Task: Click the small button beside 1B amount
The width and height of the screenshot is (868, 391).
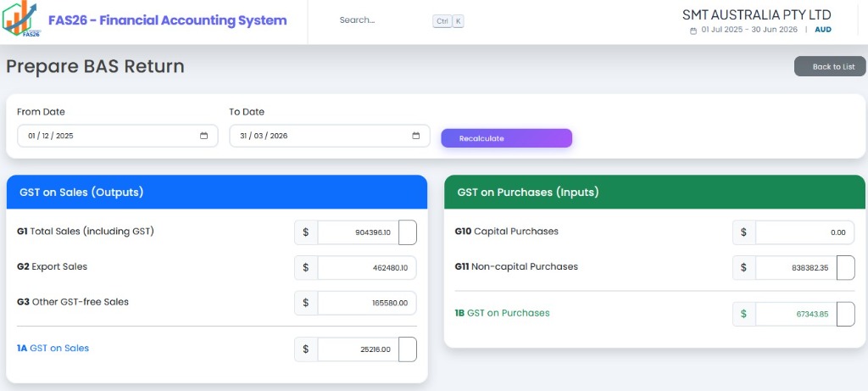Action: pyautogui.click(x=845, y=314)
